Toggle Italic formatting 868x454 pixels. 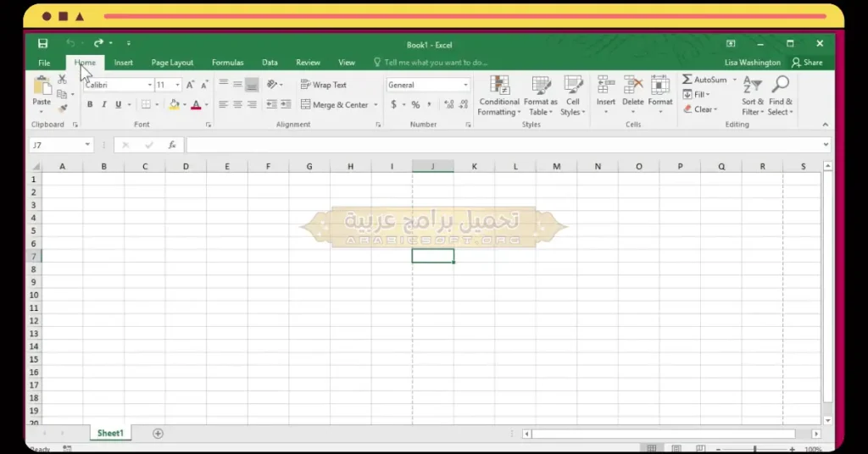(x=104, y=104)
